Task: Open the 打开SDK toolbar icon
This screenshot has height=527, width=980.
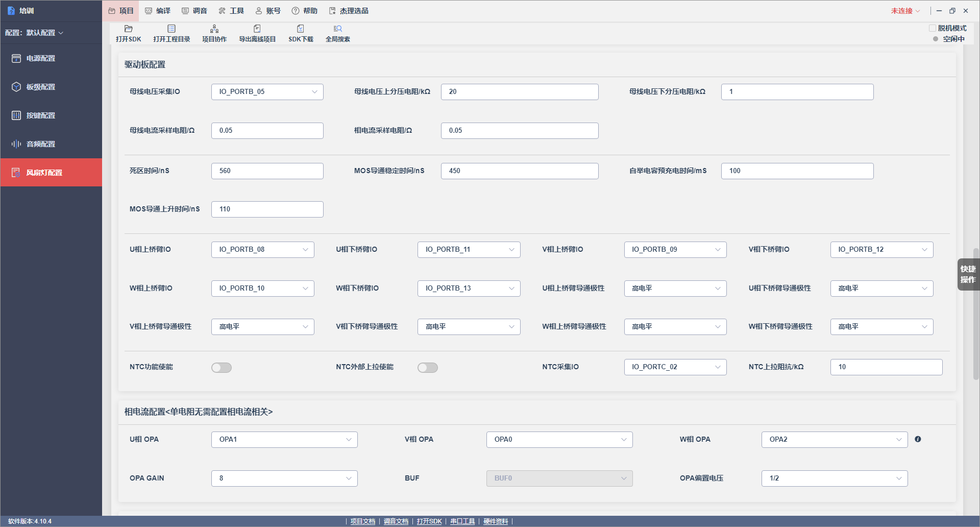Action: [128, 33]
